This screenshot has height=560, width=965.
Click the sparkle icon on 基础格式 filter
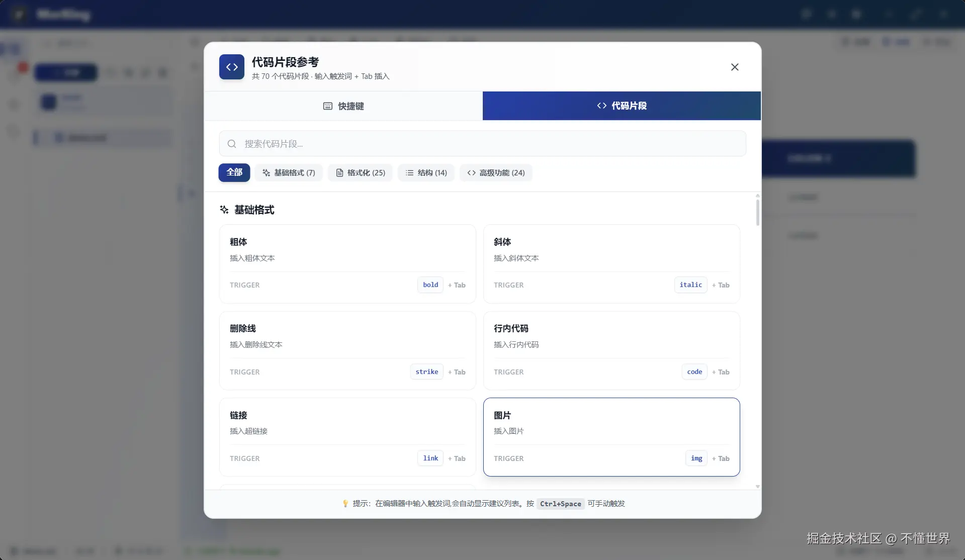coord(267,172)
